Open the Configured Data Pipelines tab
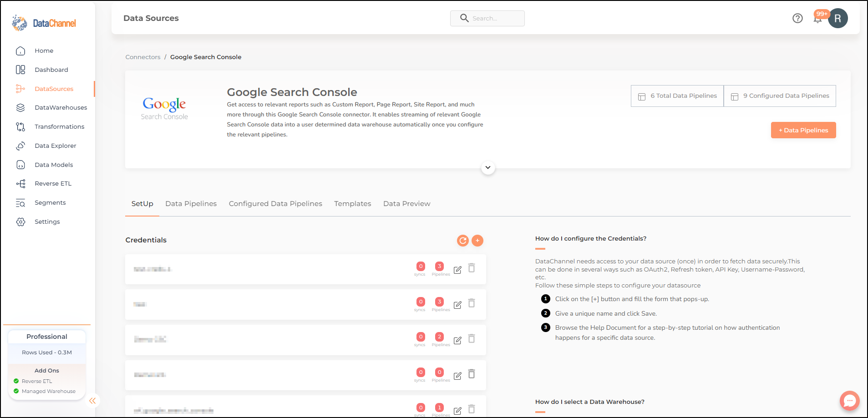Viewport: 868px width, 418px height. [x=275, y=204]
